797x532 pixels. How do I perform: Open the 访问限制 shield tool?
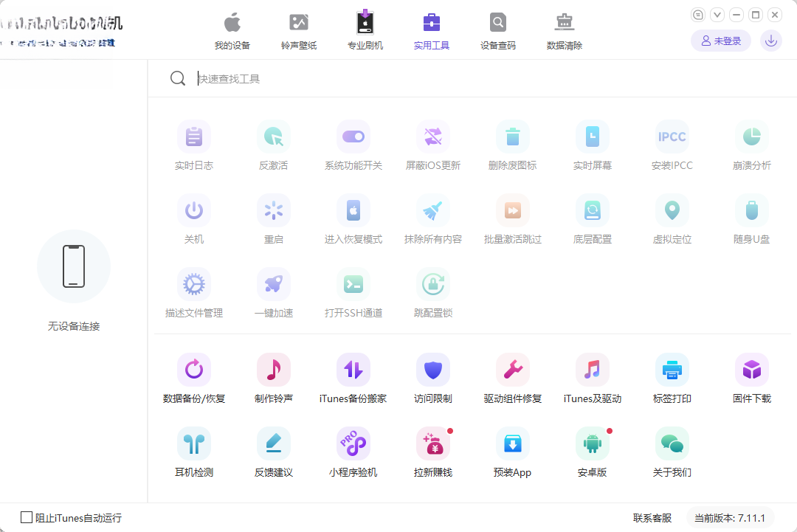point(433,370)
